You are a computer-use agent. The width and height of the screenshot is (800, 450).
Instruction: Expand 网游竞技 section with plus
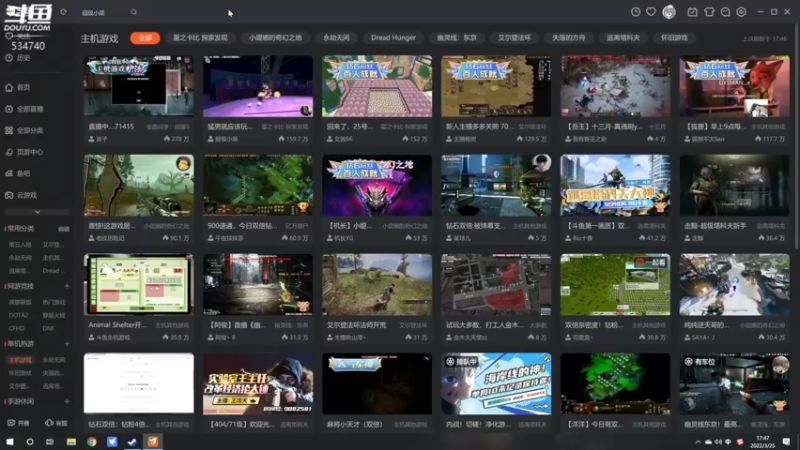coord(67,286)
